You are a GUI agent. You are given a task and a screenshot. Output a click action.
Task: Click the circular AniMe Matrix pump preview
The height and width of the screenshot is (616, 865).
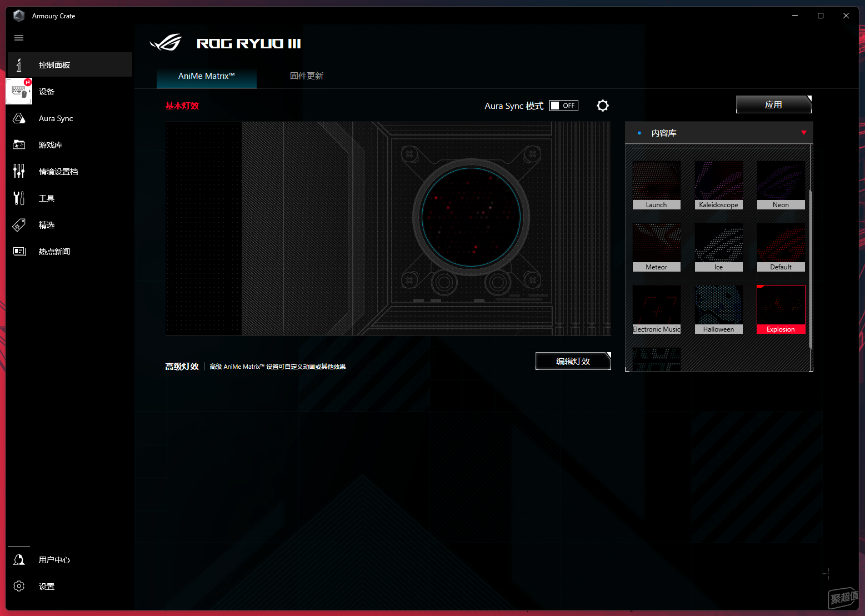[471, 218]
